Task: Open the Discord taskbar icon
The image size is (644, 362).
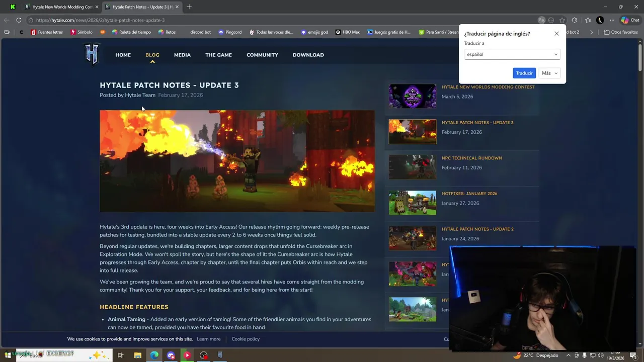Action: click(171, 355)
